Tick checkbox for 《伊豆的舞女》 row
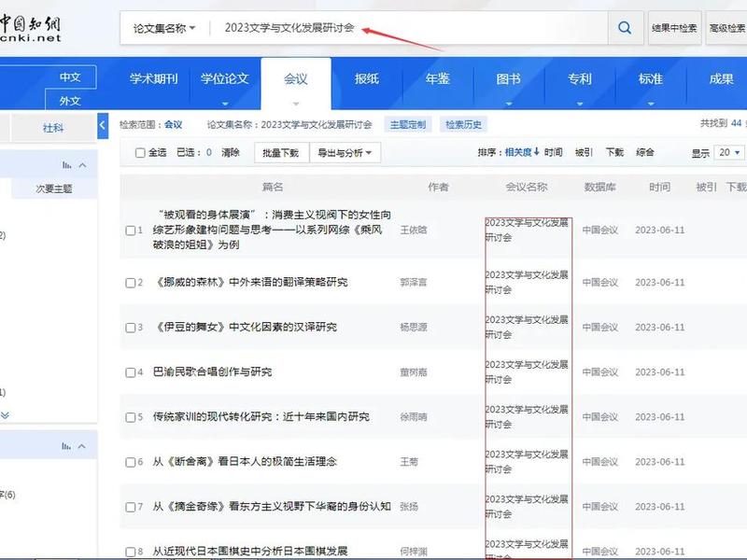Screen dimensions: 747x560 pos(130,328)
